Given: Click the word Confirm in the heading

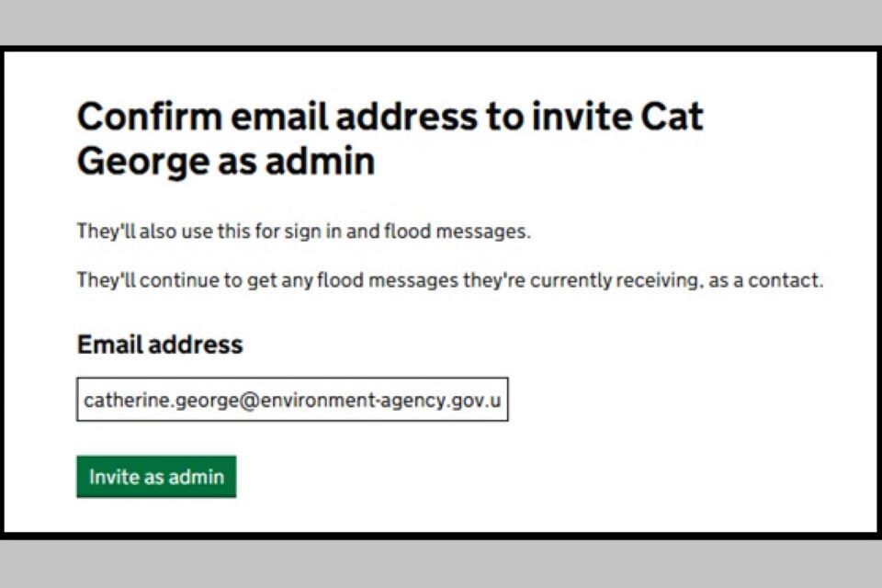Looking at the screenshot, I should pos(147,119).
